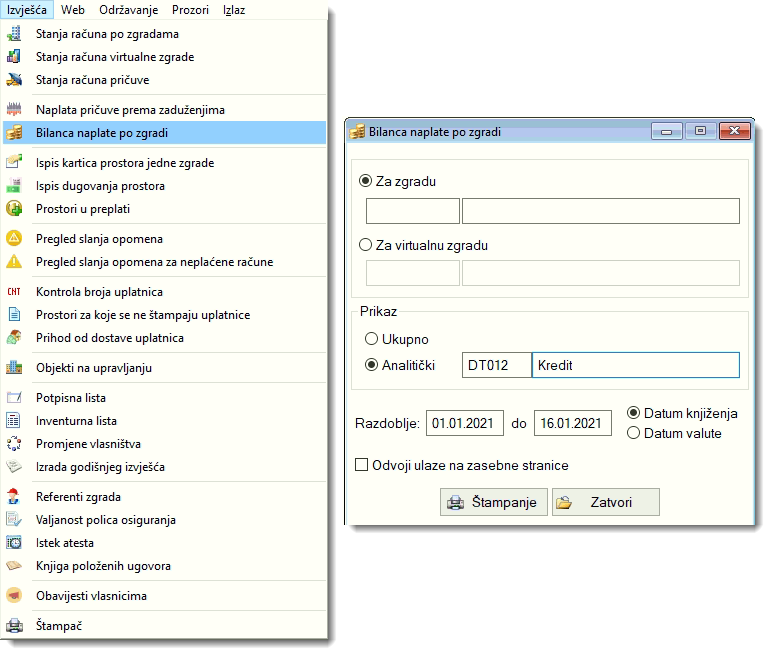Click the Zatvori button
769x655 pixels.
pyautogui.click(x=605, y=502)
